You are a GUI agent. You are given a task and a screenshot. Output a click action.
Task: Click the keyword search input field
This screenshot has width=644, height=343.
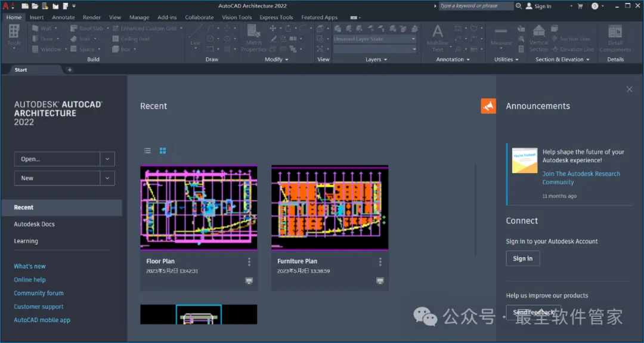(476, 6)
